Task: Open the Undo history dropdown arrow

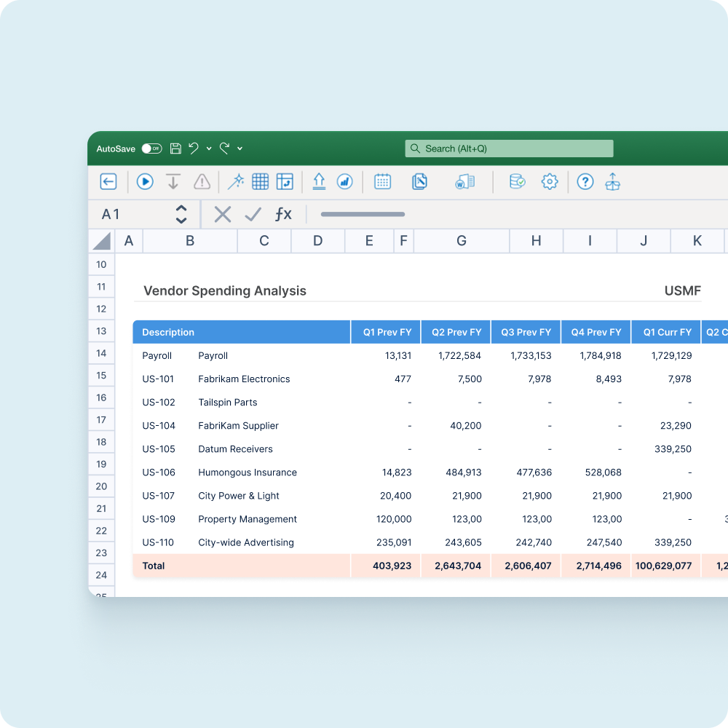Action: click(209, 149)
